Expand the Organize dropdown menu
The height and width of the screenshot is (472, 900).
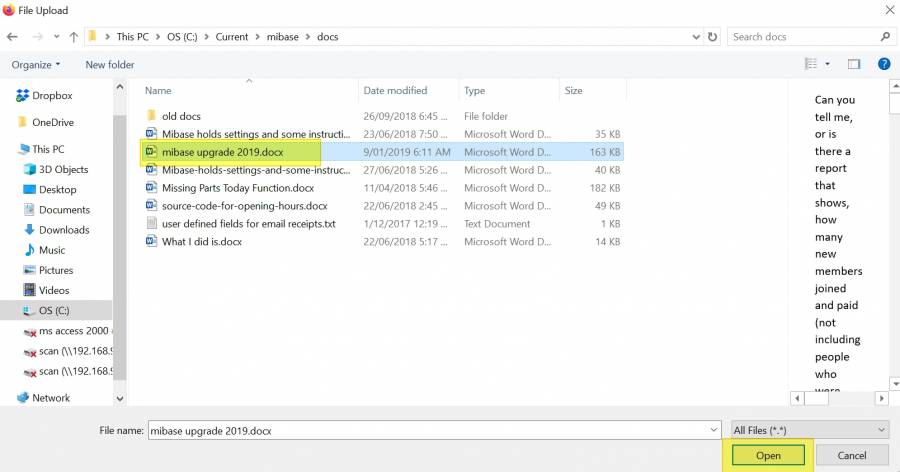(36, 65)
